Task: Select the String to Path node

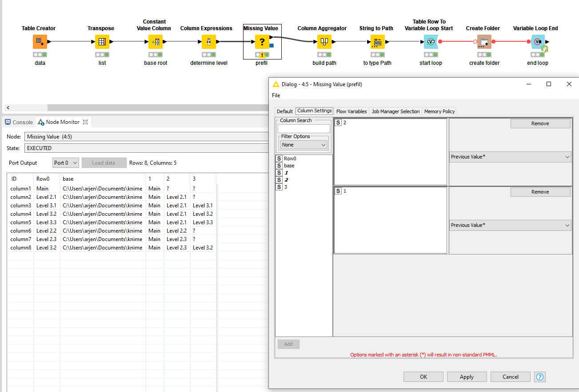Action: (376, 42)
